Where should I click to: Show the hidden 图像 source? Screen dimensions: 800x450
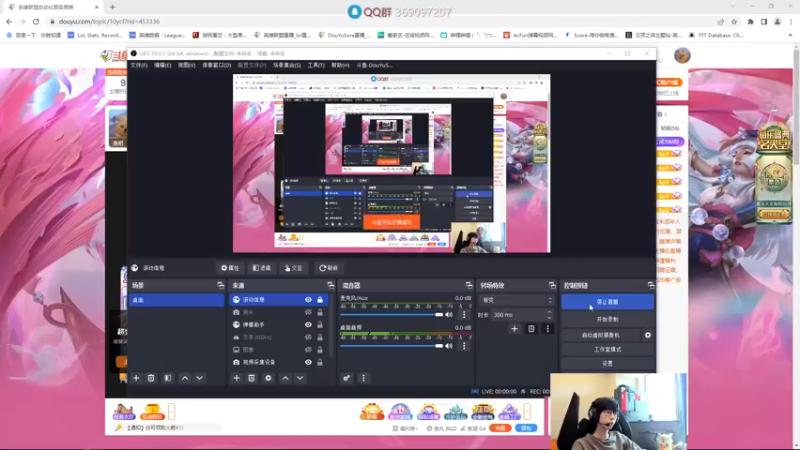(308, 349)
